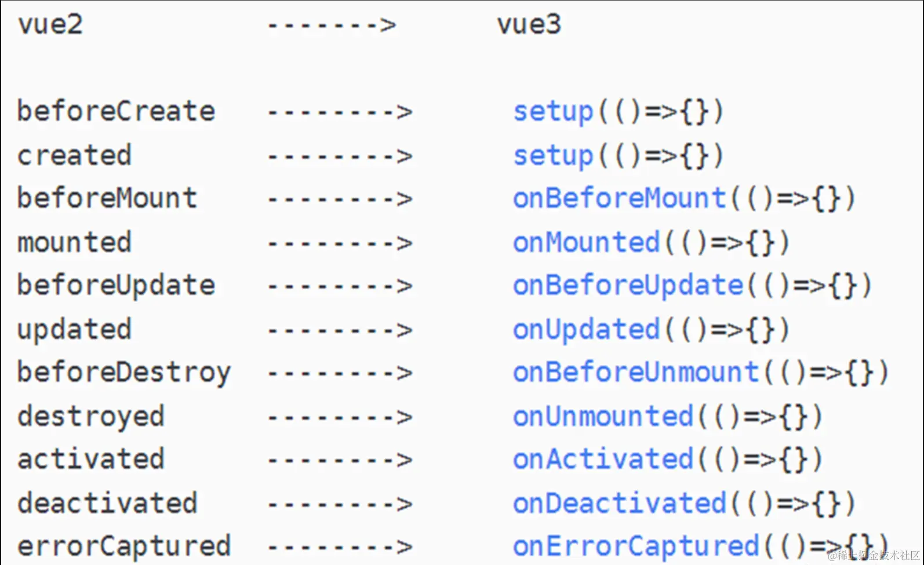Click the dashed arrow after the vue2 heading
Viewport: 924px width, 565px height.
[332, 25]
